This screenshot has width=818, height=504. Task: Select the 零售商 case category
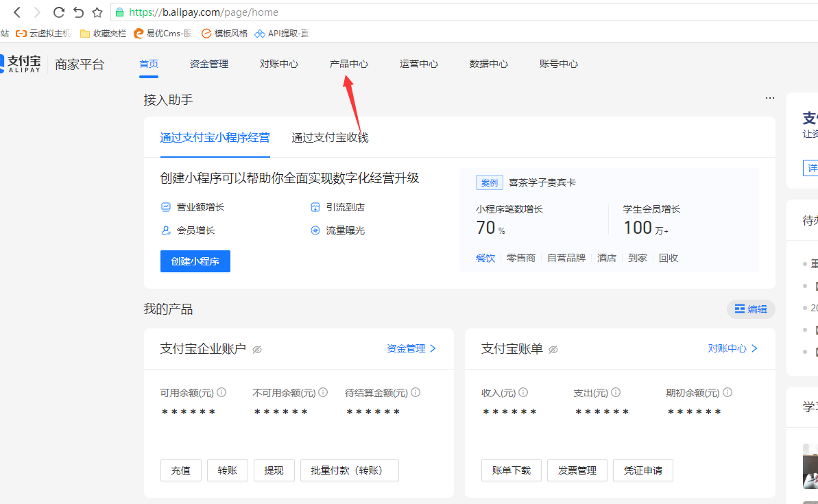(521, 259)
